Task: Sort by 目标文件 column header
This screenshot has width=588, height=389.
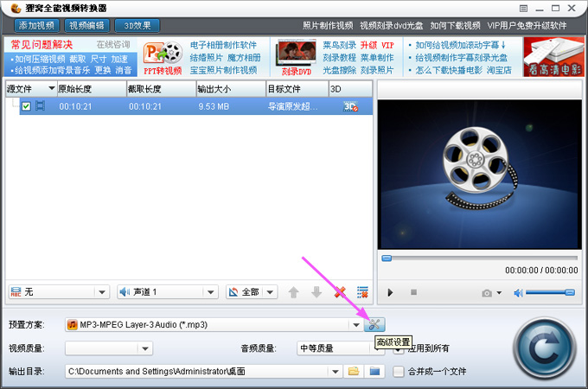Action: 297,89
